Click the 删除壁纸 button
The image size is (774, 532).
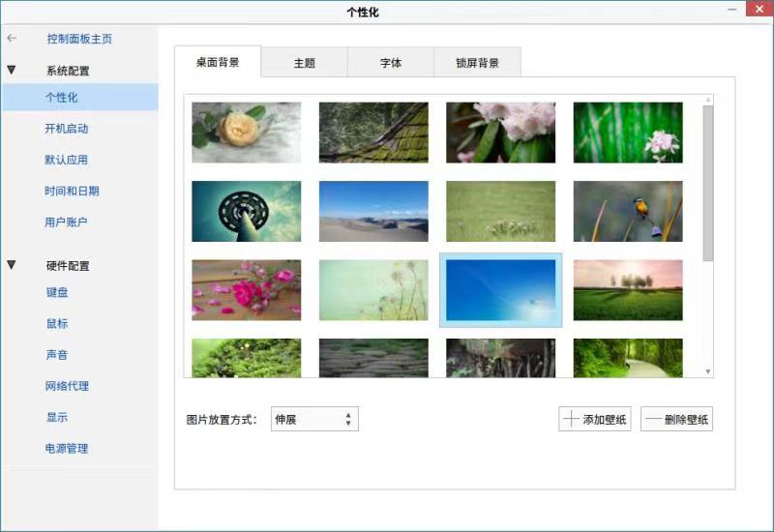coord(676,419)
